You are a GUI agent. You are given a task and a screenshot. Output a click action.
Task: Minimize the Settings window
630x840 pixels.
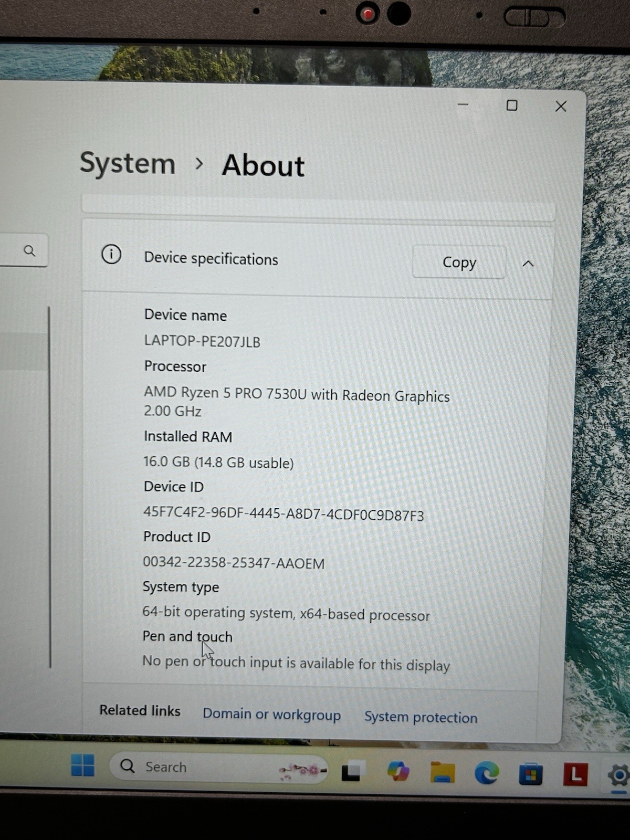tap(463, 104)
